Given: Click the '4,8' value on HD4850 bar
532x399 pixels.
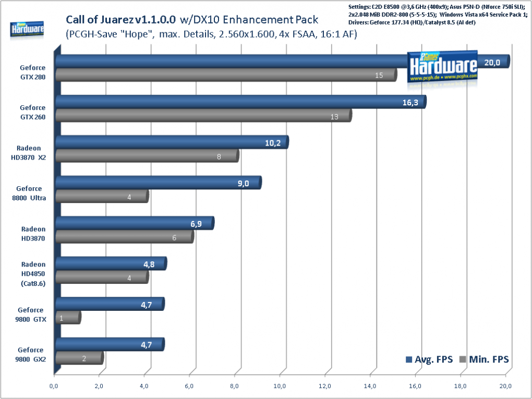Looking at the screenshot, I should click(149, 264).
